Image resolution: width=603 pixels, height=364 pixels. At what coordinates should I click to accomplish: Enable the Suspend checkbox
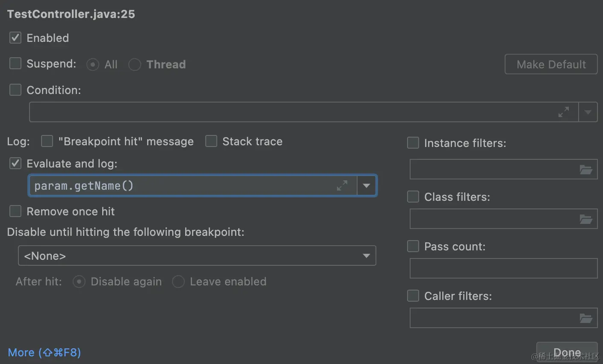[15, 64]
